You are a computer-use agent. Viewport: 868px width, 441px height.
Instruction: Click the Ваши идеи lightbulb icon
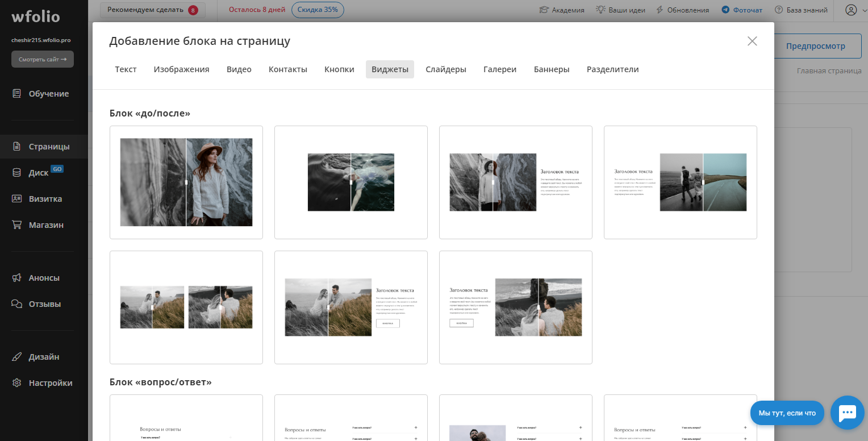pos(600,10)
